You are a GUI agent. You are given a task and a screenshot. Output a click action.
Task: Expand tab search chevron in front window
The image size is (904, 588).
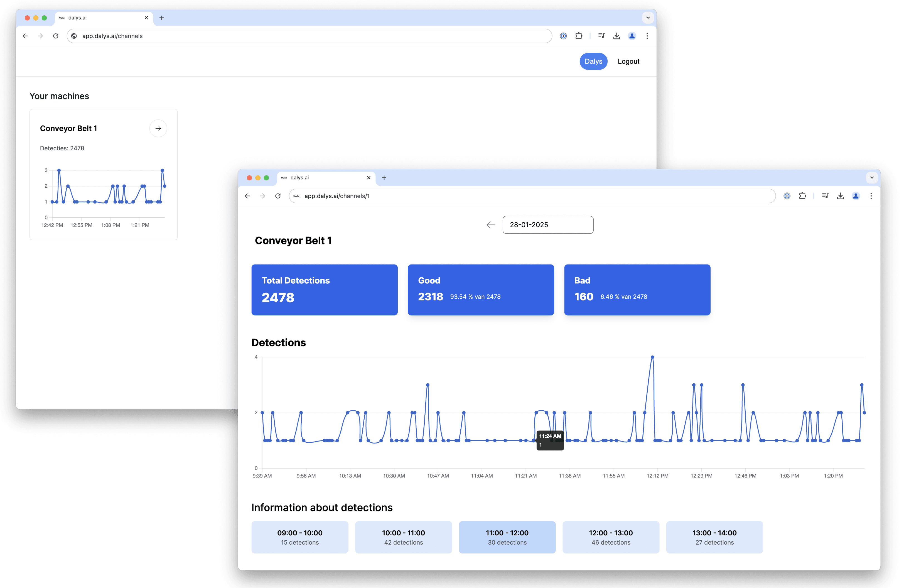872,177
